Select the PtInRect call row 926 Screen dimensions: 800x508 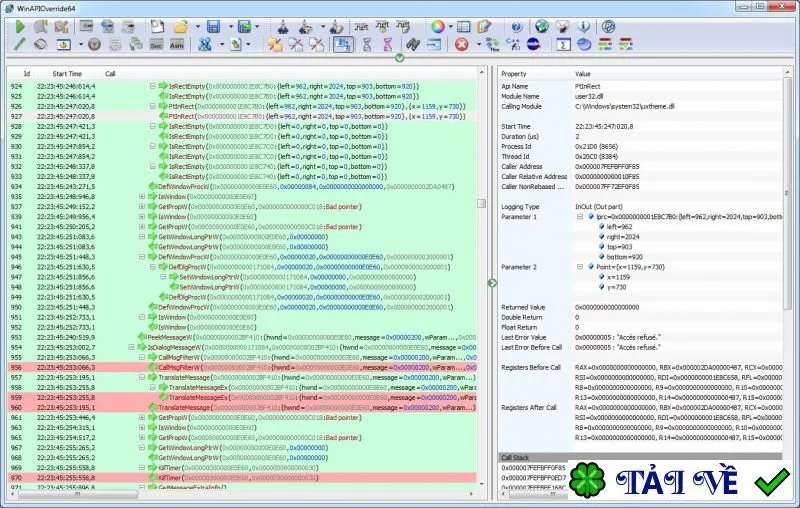tap(242, 106)
